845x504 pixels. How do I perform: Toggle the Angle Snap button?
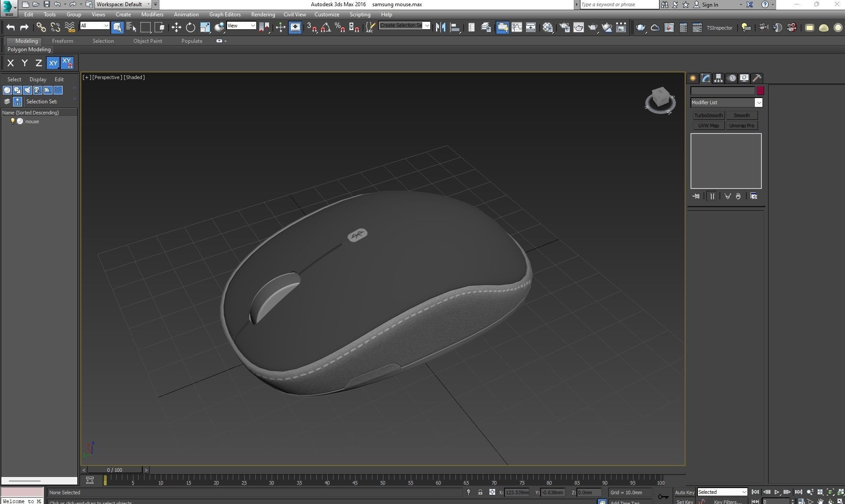click(326, 27)
